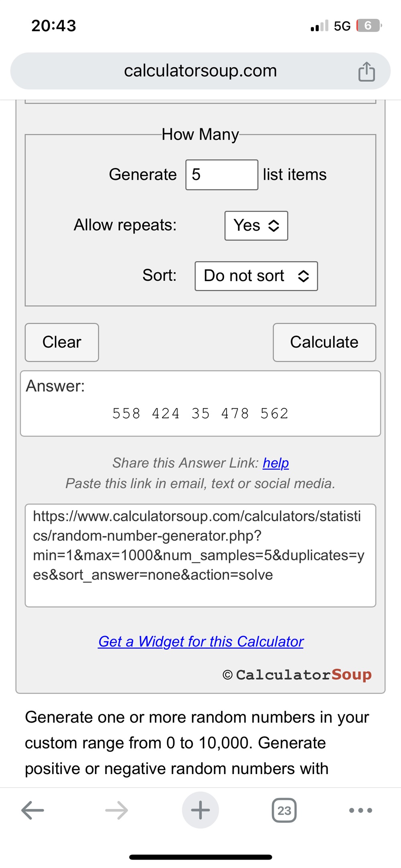
Task: Go back using the back arrow
Action: 32,810
